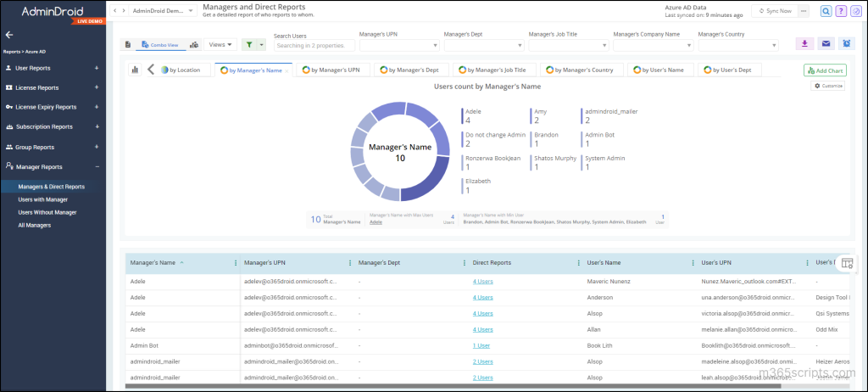Select the Combo View toggle
The width and height of the screenshot is (868, 392).
[x=160, y=45]
